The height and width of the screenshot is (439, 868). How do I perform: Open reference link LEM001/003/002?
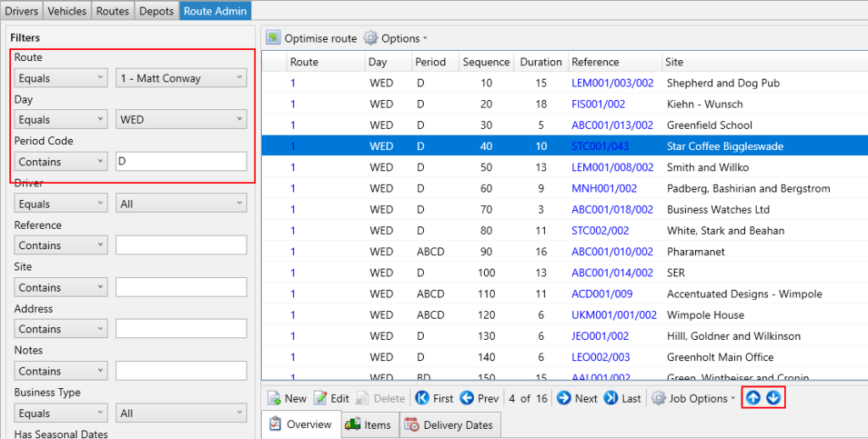pyautogui.click(x=612, y=83)
